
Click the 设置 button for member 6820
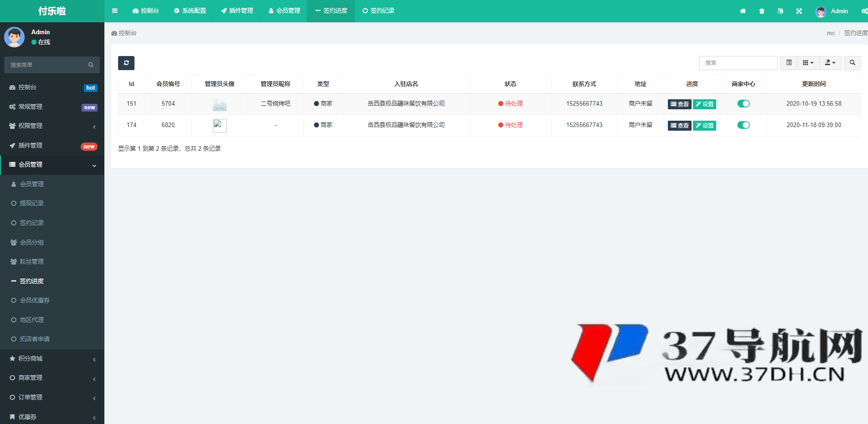(x=704, y=125)
